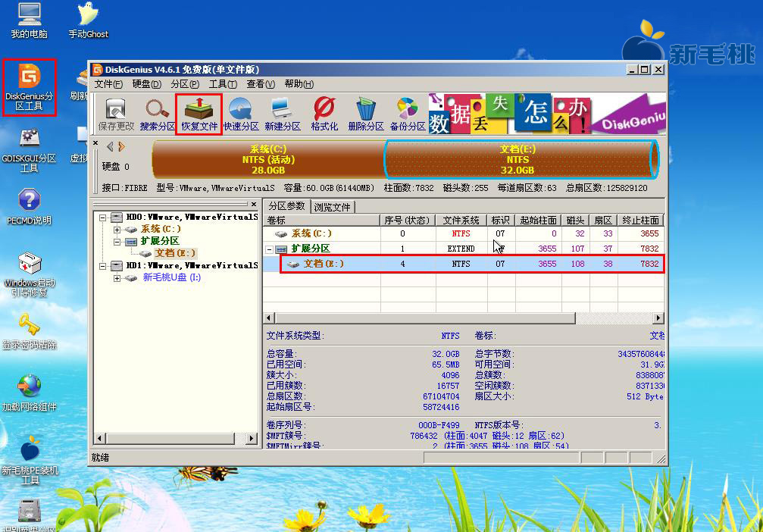Click the 扇区 column header
763x532 pixels.
[604, 221]
